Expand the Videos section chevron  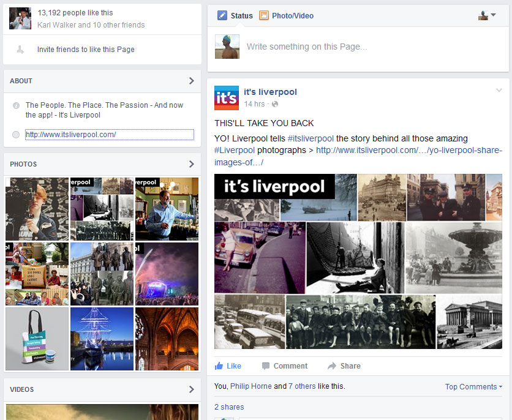pos(191,389)
